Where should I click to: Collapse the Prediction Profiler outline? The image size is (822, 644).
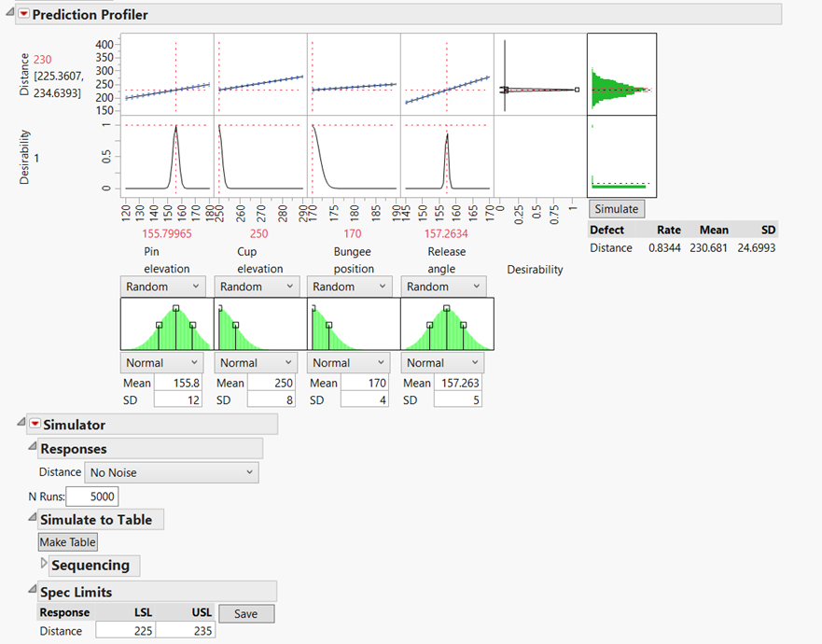[9, 11]
